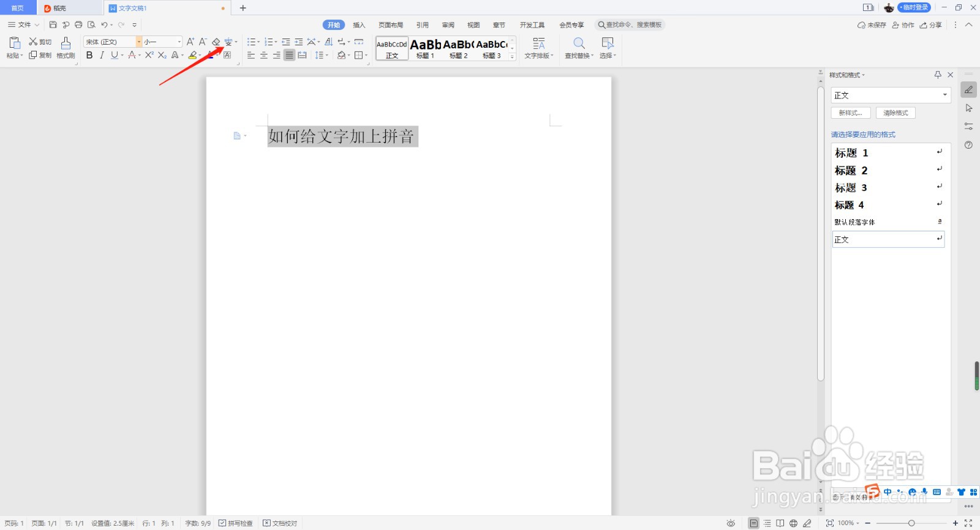Toggle spell check (拼写检查) in status bar
Screen dimensions: 980x530
pyautogui.click(x=236, y=523)
